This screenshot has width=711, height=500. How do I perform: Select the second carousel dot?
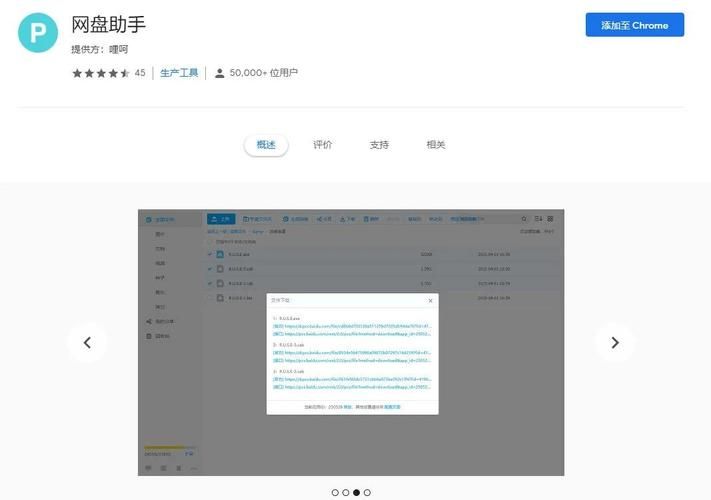click(x=346, y=492)
